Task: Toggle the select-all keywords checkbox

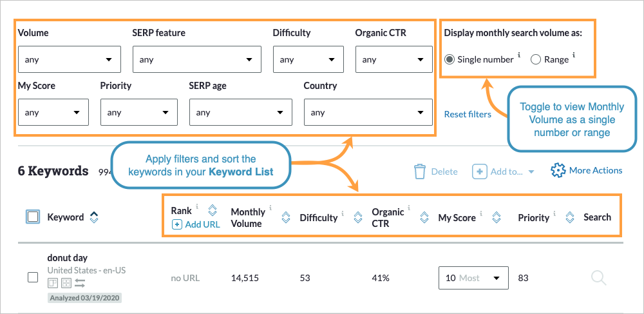Action: point(33,217)
